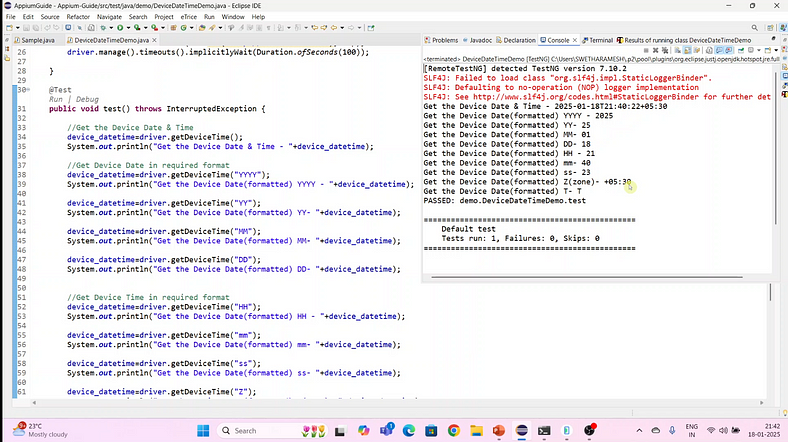788x442 pixels.
Task: Click the Pin Editor toolbar icon
Action: pyautogui.click(x=370, y=28)
